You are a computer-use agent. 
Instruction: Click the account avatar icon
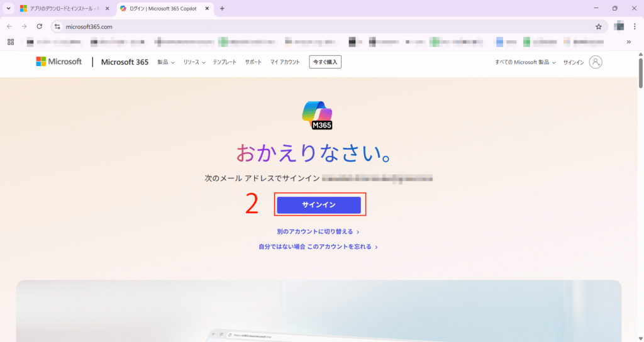(x=595, y=62)
